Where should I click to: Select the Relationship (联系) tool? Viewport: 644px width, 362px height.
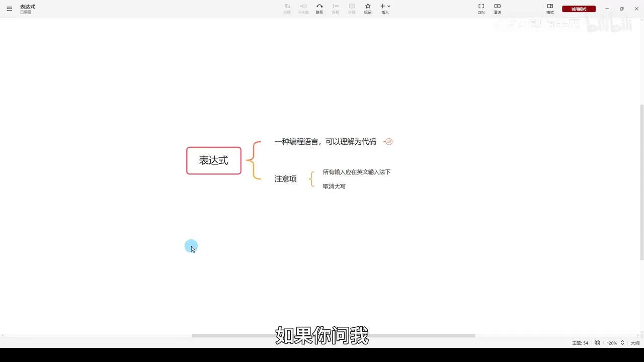point(319,9)
